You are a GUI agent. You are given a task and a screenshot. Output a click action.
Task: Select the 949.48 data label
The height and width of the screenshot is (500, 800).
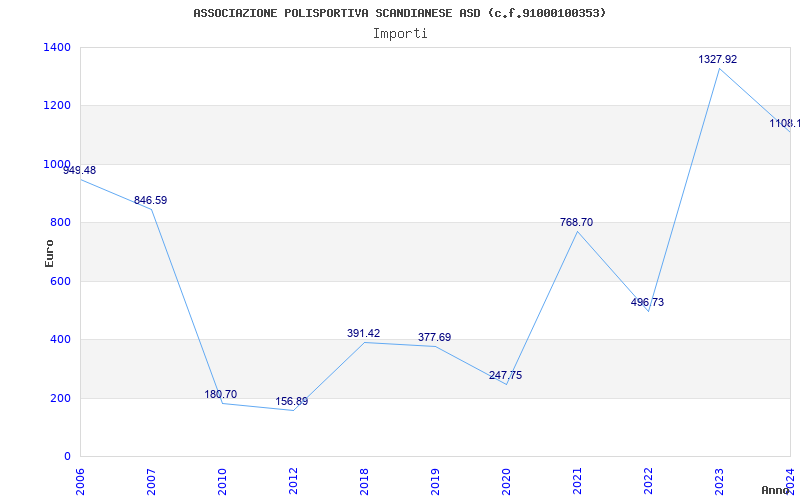click(x=80, y=170)
